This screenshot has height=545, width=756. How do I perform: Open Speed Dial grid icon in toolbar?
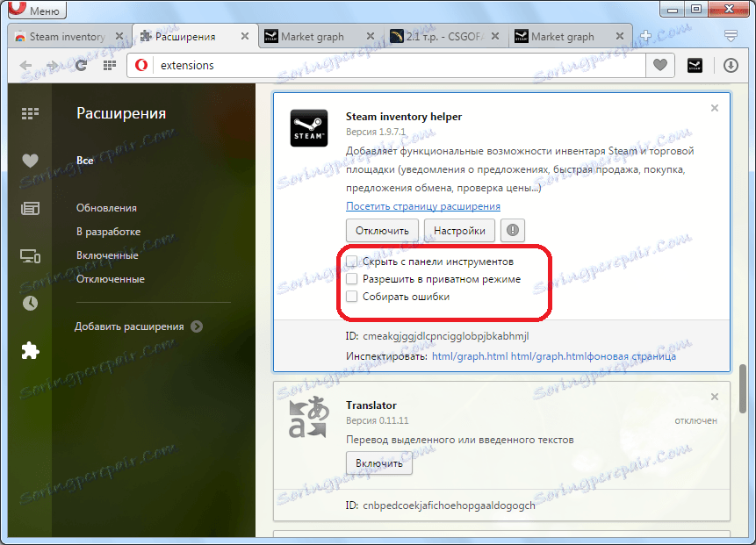point(110,66)
